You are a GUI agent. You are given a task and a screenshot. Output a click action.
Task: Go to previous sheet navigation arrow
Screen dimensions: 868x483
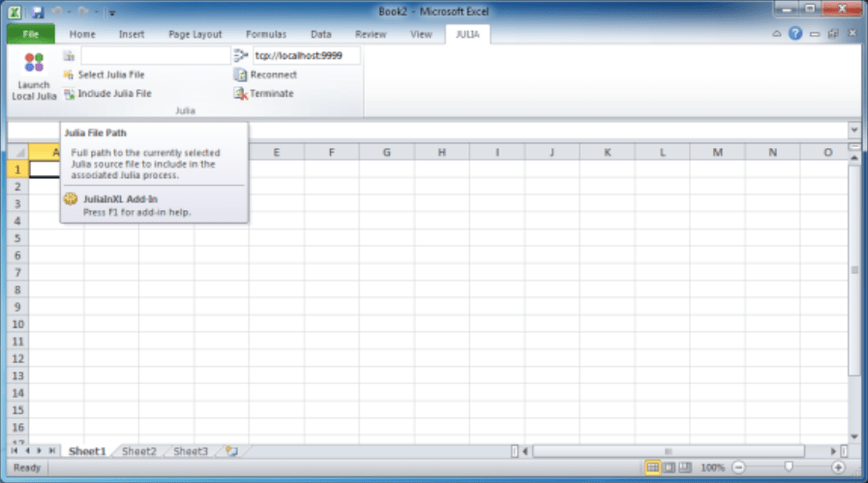click(26, 451)
